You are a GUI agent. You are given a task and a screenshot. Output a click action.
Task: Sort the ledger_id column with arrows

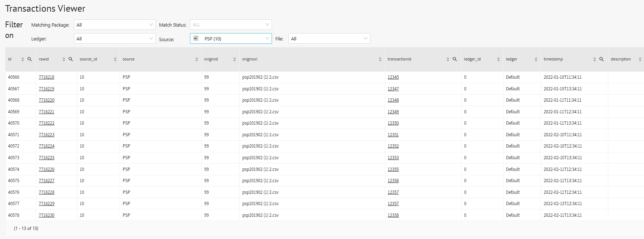click(498, 59)
